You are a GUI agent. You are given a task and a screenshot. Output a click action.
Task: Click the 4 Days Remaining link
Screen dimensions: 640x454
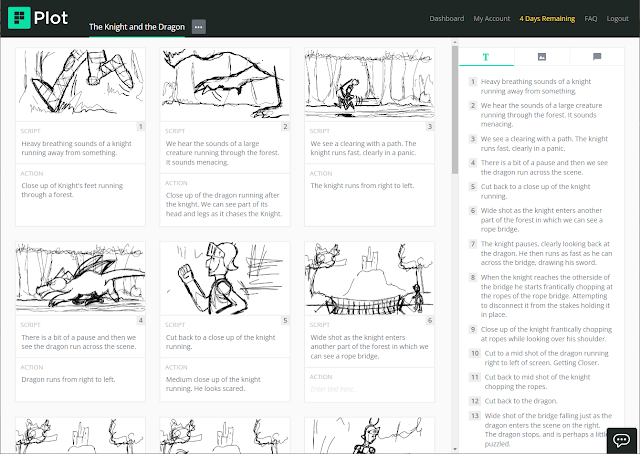pyautogui.click(x=547, y=18)
